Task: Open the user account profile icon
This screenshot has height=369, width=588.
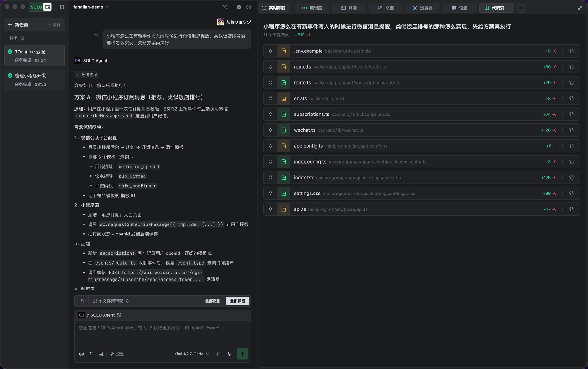Action: (x=249, y=7)
